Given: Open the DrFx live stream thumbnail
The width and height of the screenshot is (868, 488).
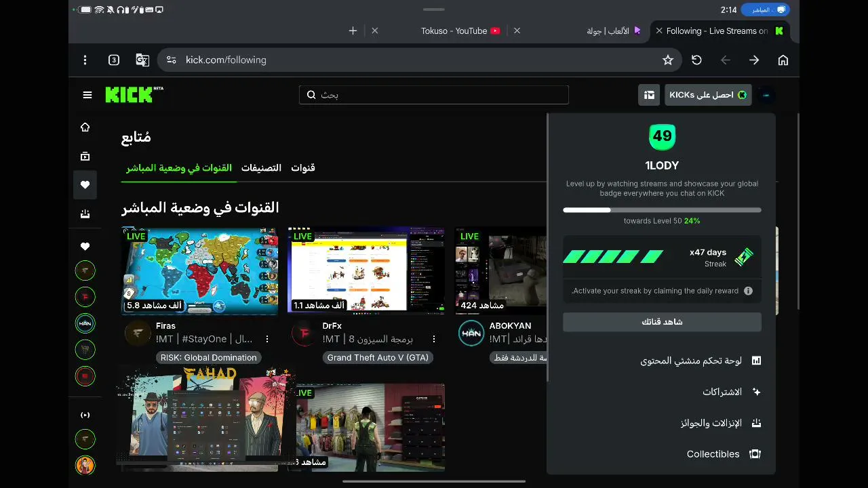Looking at the screenshot, I should 366,271.
